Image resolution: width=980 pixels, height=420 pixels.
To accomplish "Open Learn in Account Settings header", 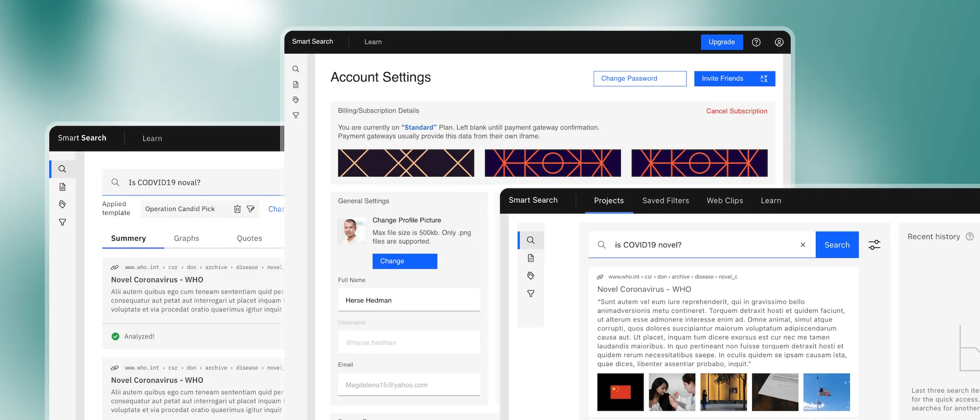I will pyautogui.click(x=373, y=42).
